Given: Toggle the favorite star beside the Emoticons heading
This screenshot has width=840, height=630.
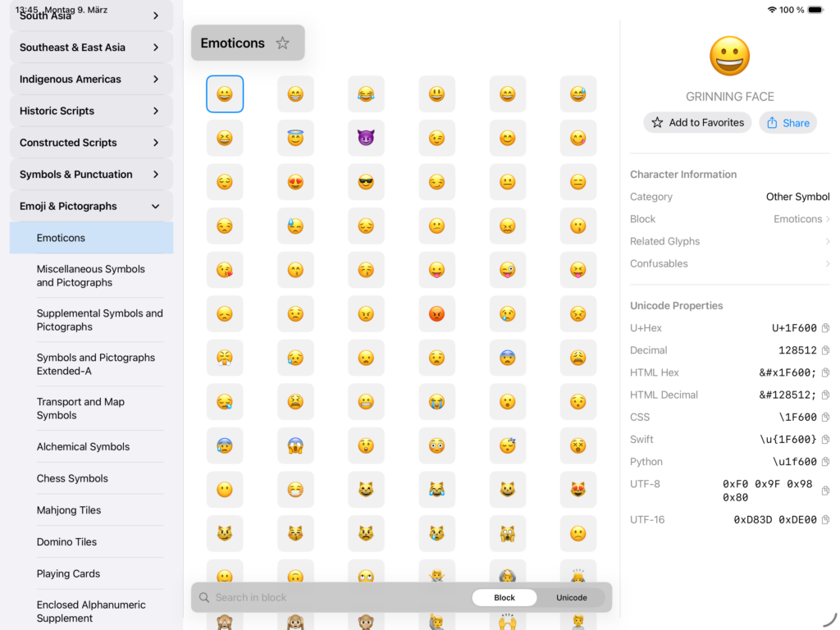Looking at the screenshot, I should pyautogui.click(x=283, y=43).
